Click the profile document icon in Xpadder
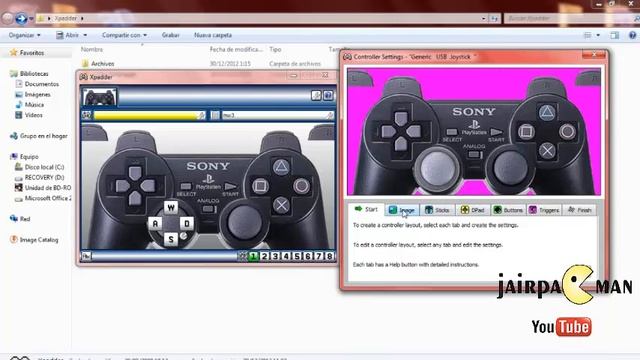Image resolution: width=640 pixels, height=360 pixels. click(215, 116)
